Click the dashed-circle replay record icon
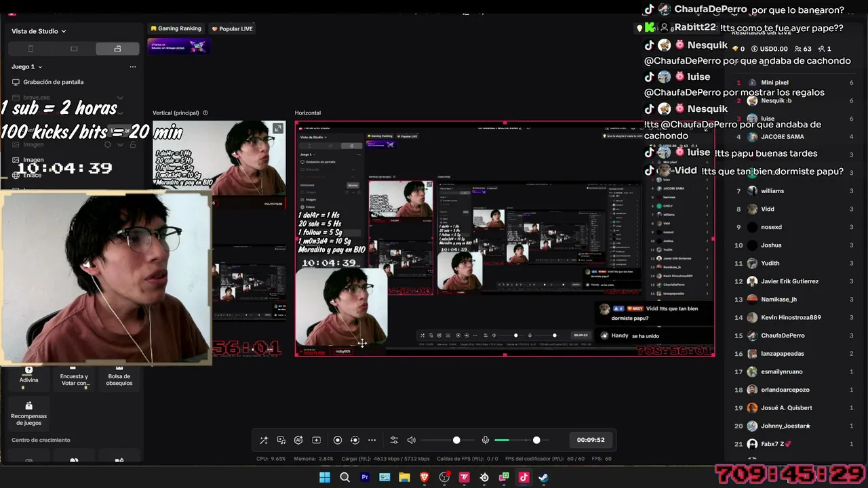Viewport: 868px width, 488px height. pos(355,440)
